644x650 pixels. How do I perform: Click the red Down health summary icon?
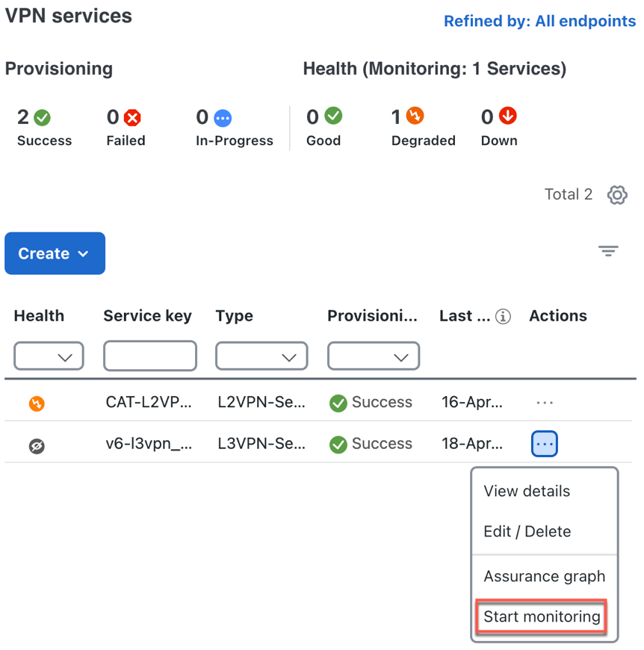coord(508,117)
